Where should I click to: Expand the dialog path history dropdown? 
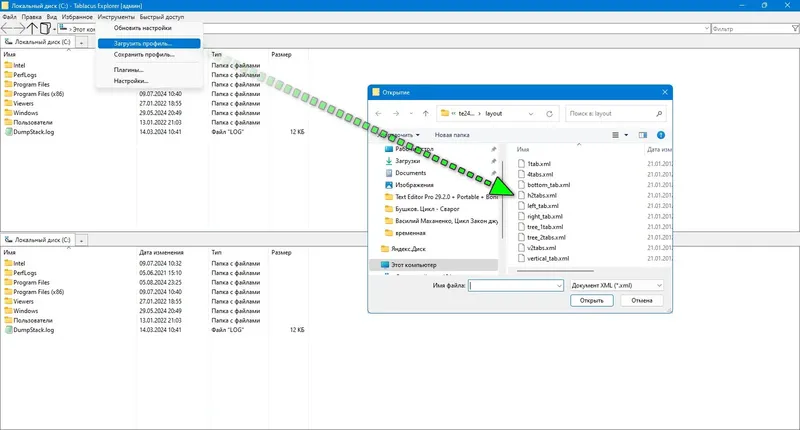pos(531,114)
